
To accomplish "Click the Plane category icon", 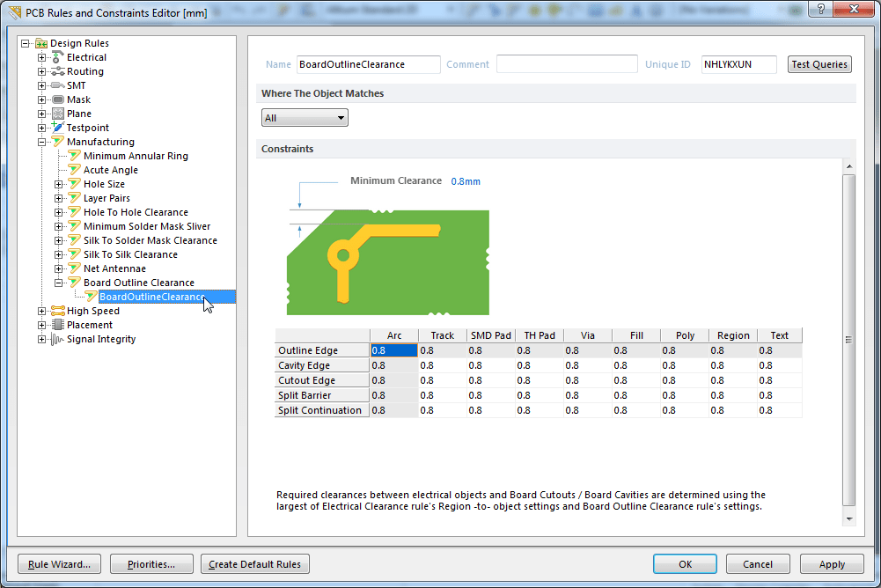I will (57, 114).
